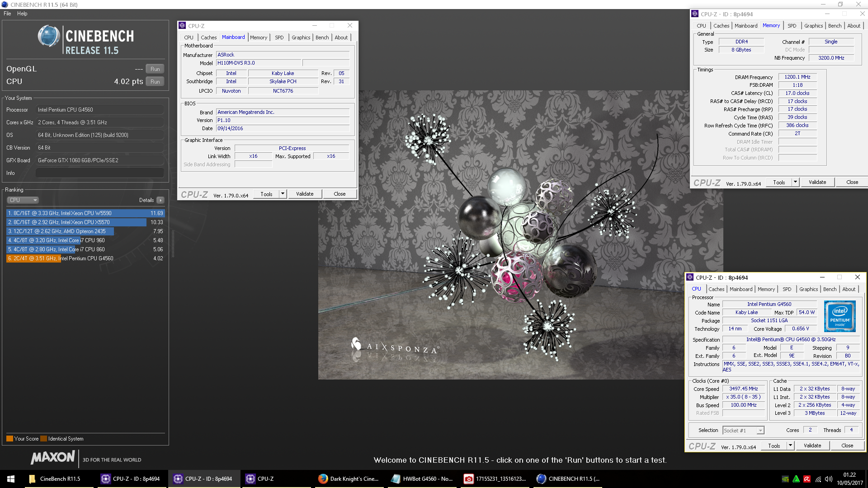
Task: Click Validate in Memory window
Action: 817,182
